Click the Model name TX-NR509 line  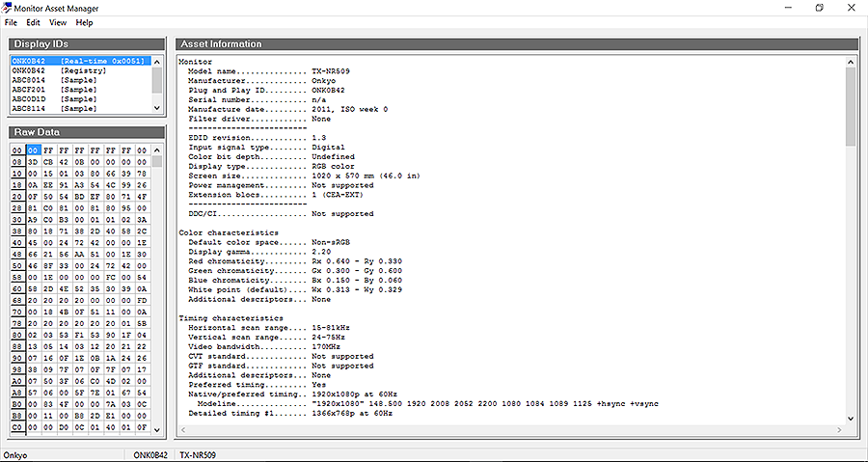coord(269,71)
